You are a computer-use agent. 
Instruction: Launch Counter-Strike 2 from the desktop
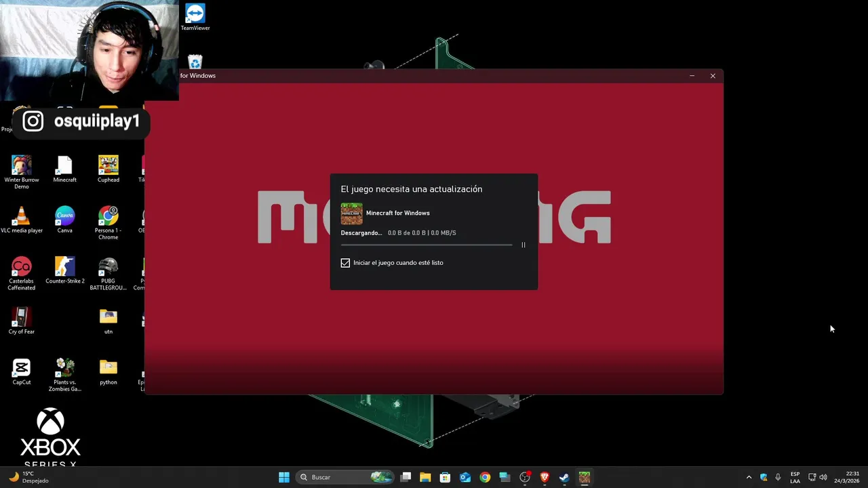(64, 270)
